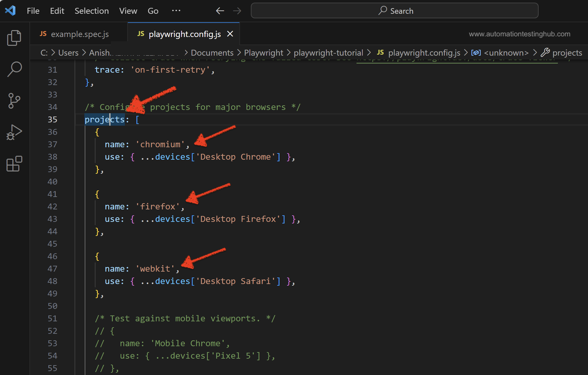Click 'Desktop Chrome' text on line 38
The width and height of the screenshot is (588, 375).
click(236, 157)
